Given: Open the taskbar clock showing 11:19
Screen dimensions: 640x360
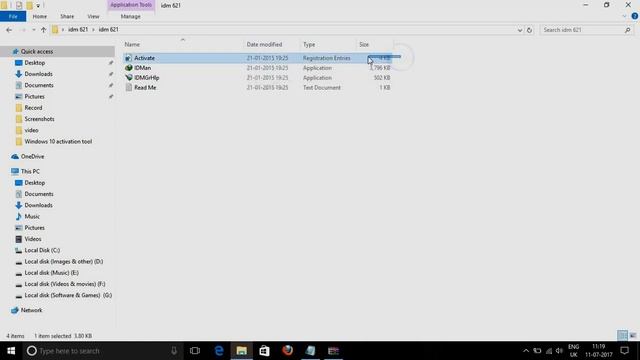Looking at the screenshot, I should pos(599,351).
